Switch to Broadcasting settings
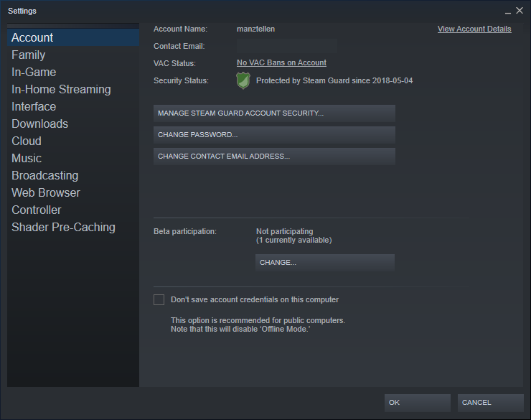Image resolution: width=531 pixels, height=420 pixels. 72,175
